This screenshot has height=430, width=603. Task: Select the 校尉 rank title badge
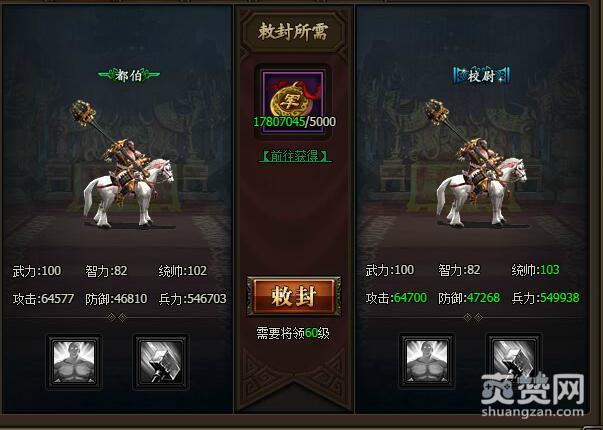coord(481,76)
